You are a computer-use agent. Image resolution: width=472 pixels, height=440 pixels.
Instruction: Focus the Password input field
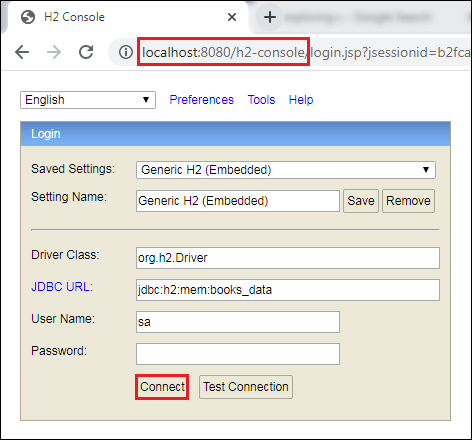(x=238, y=354)
